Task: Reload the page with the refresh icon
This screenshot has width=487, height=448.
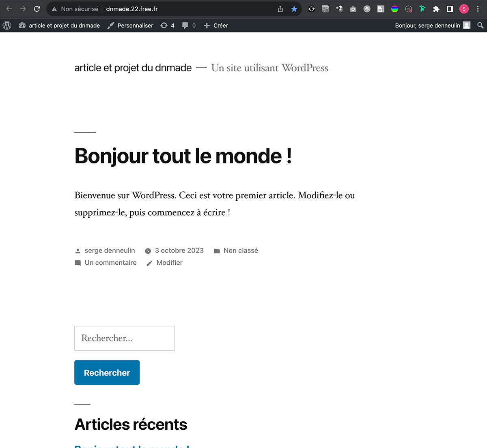Action: [37, 9]
